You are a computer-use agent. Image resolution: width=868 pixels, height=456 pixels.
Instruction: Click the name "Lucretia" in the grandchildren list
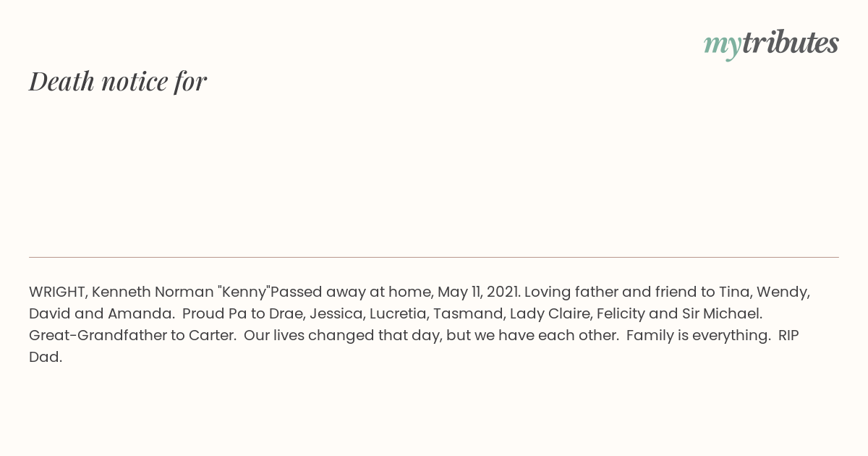pyautogui.click(x=397, y=314)
